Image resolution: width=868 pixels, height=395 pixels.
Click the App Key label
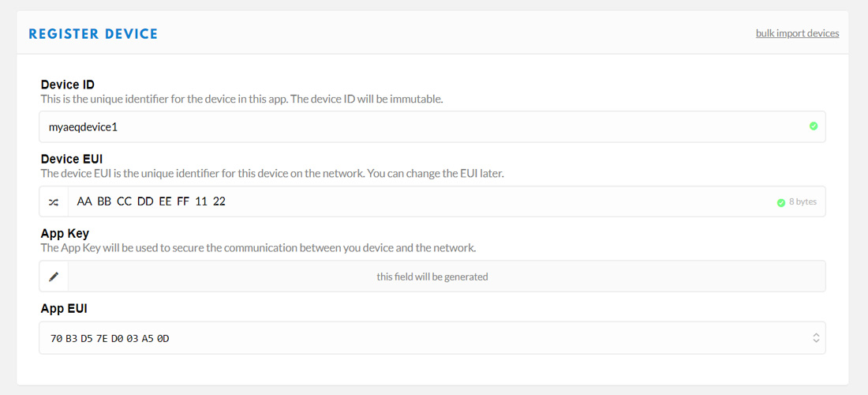tap(65, 234)
